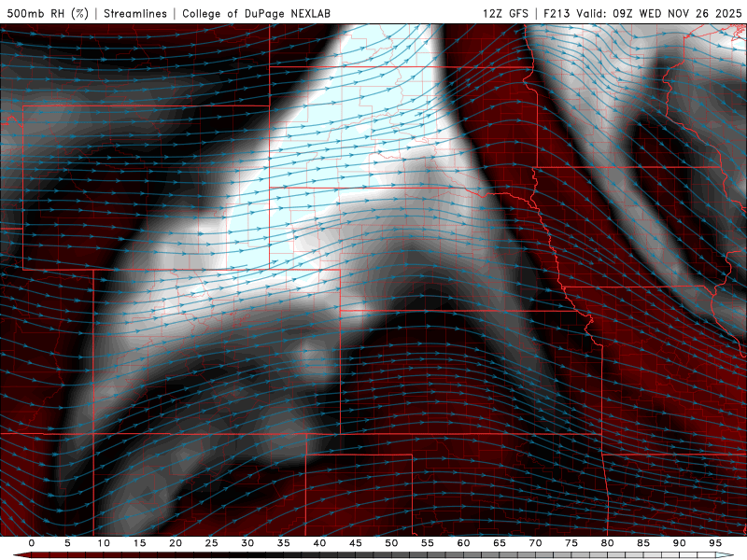Click "Valid: 09Z WED NOV 26 2025" text
The height and width of the screenshot is (560, 747).
[659, 13]
